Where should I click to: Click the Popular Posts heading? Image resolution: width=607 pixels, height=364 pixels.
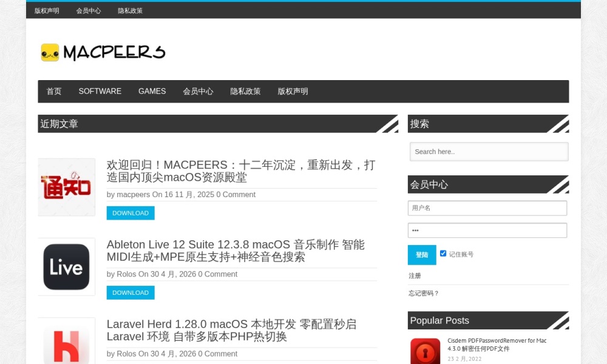(x=439, y=321)
